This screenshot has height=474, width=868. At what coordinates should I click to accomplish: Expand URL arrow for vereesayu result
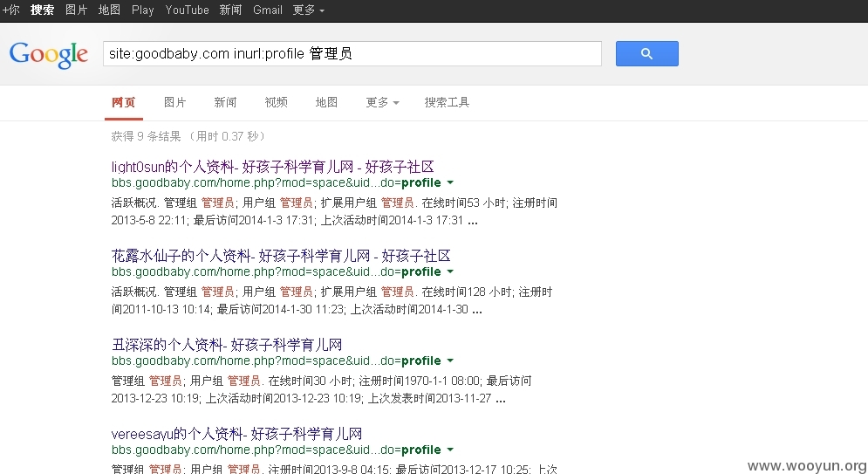tap(450, 450)
